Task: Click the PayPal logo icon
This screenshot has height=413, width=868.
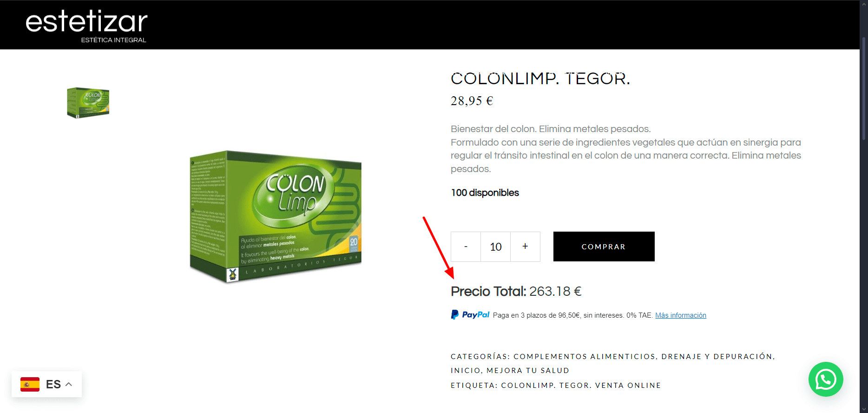Action: click(x=470, y=315)
